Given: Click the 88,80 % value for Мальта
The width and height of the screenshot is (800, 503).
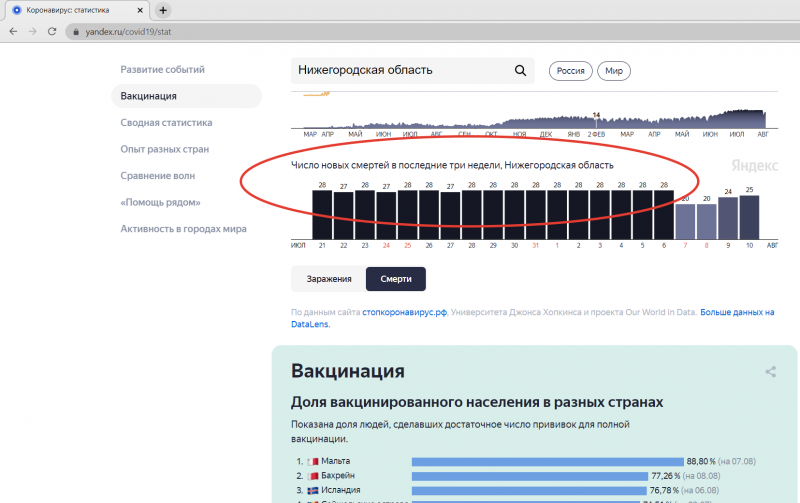Looking at the screenshot, I should tap(701, 461).
